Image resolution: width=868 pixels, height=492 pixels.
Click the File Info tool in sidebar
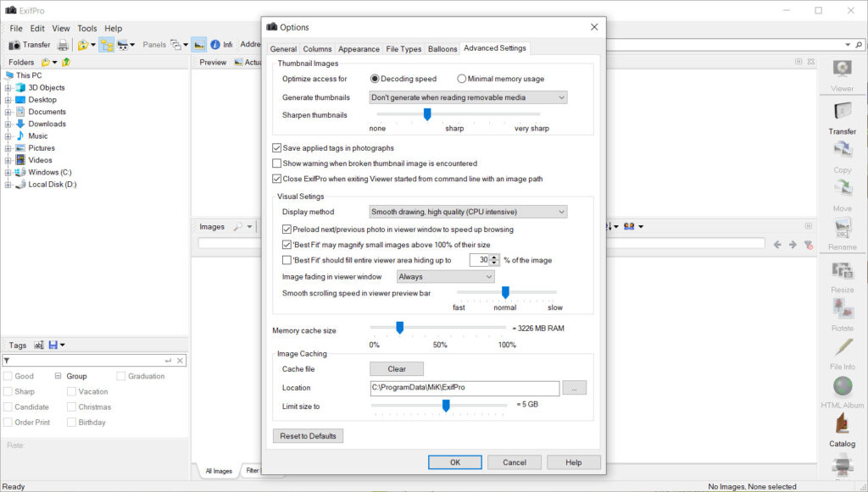tap(842, 354)
